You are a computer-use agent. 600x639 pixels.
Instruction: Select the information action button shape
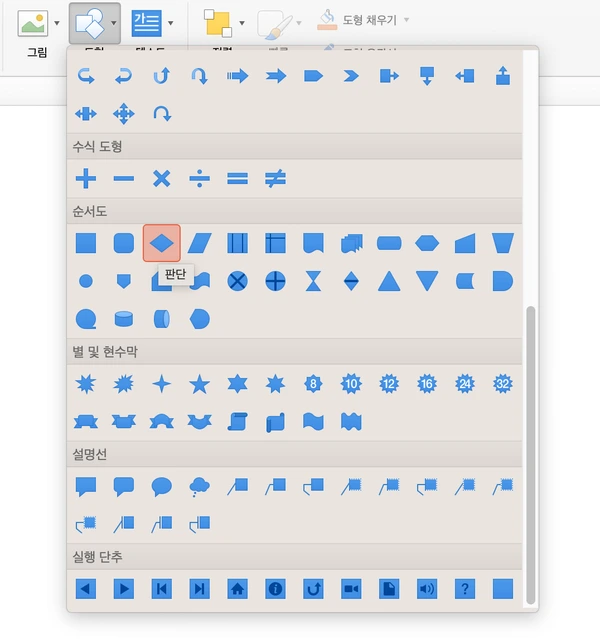click(x=276, y=589)
